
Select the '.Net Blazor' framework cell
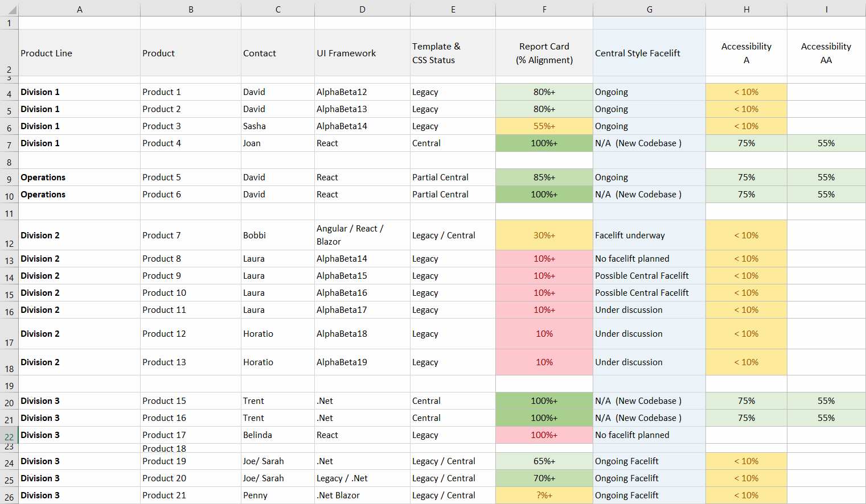362,495
